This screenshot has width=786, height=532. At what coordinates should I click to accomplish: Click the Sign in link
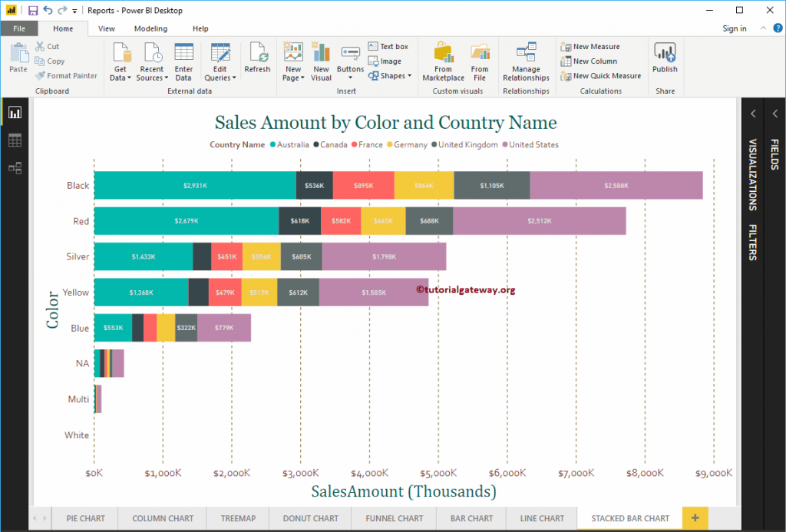coord(735,28)
